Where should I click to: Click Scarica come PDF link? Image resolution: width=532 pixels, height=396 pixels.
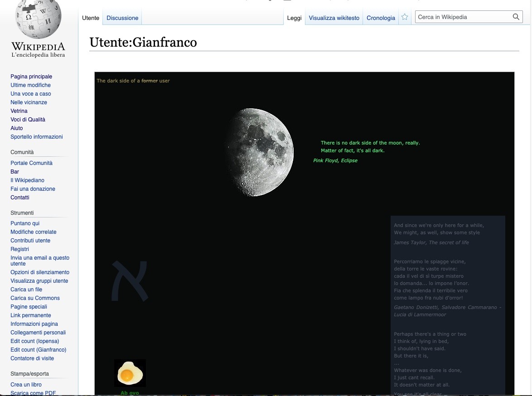click(x=33, y=393)
